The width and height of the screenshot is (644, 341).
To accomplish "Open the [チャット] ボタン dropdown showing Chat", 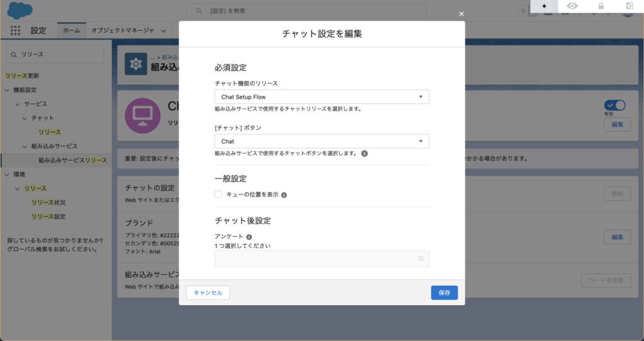I will [x=321, y=141].
